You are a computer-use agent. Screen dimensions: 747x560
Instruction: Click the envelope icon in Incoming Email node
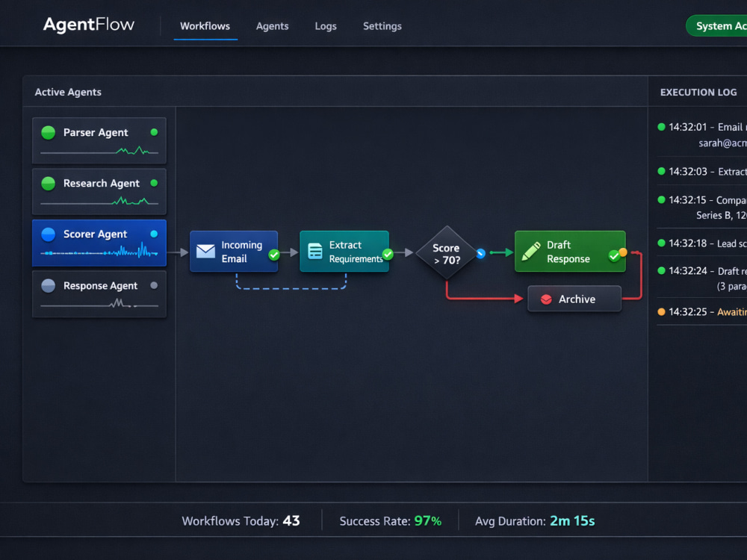click(x=206, y=251)
